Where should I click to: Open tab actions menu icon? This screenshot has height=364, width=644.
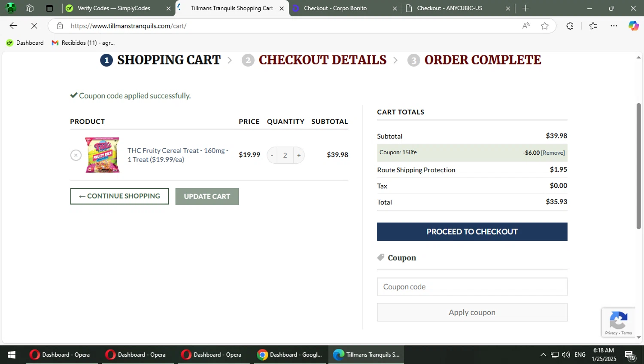click(x=49, y=8)
